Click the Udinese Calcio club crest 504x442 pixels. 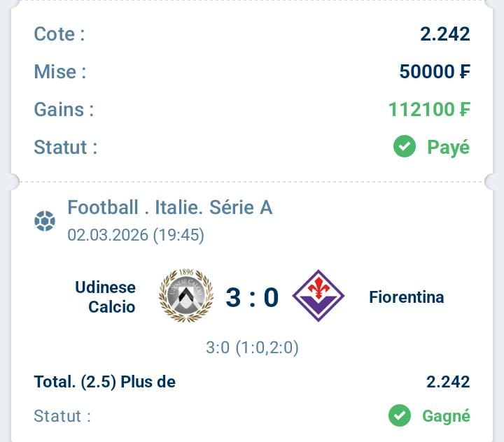coord(186,296)
